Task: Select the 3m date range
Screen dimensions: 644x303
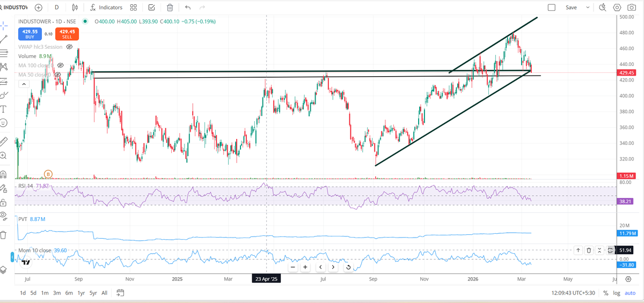Action: click(57, 293)
